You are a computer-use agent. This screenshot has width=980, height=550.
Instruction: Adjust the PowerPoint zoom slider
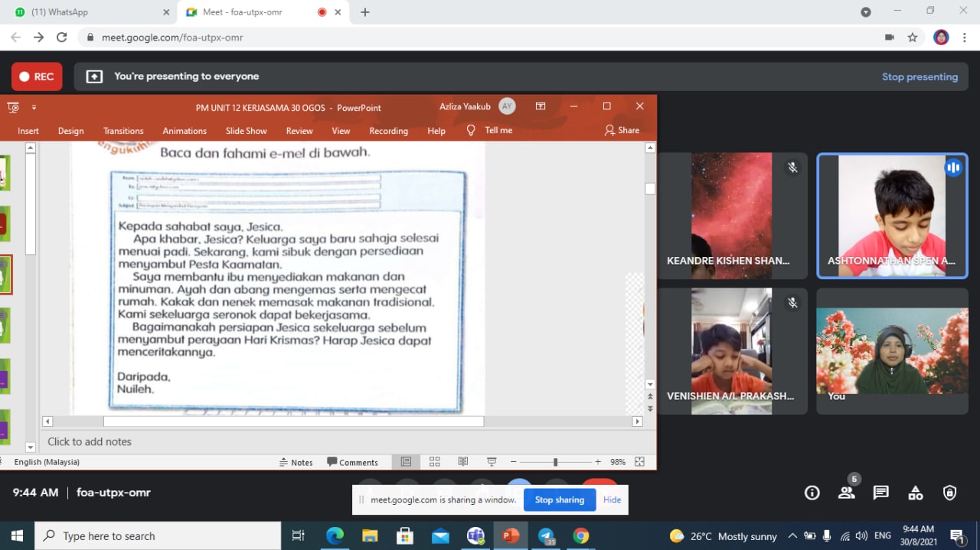[x=555, y=462]
